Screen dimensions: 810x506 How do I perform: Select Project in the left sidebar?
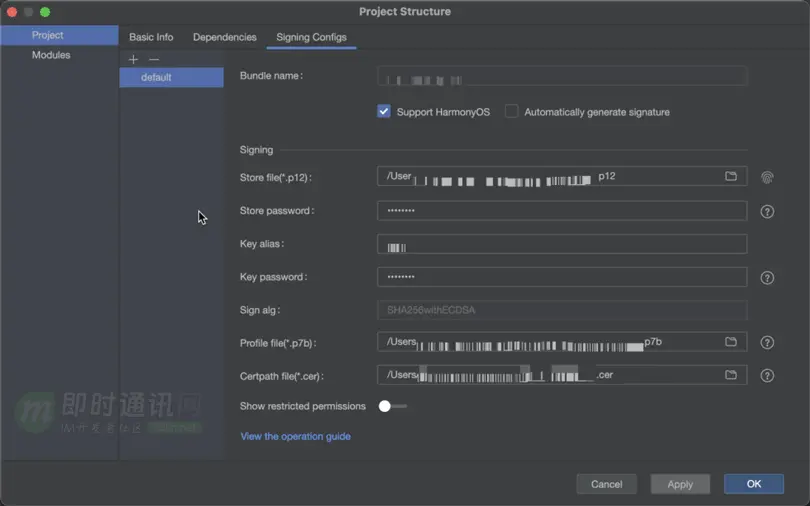click(x=59, y=35)
